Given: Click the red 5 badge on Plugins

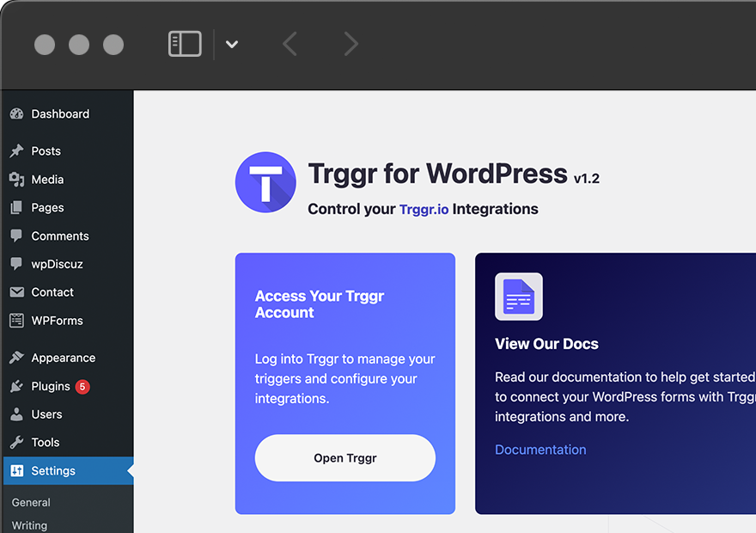Looking at the screenshot, I should (82, 386).
